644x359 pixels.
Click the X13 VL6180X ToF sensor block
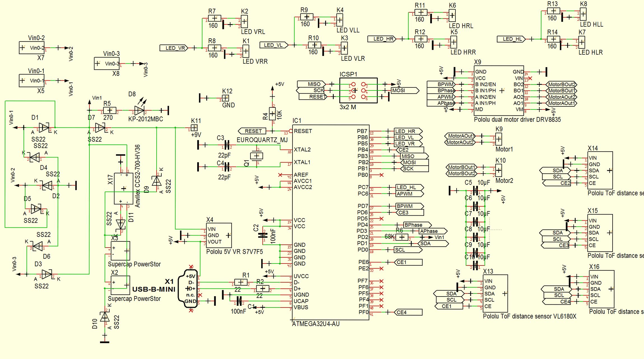coord(495,293)
